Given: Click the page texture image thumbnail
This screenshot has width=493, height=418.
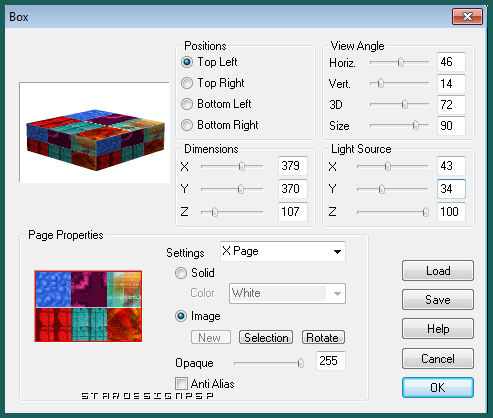Looking at the screenshot, I should (88, 306).
